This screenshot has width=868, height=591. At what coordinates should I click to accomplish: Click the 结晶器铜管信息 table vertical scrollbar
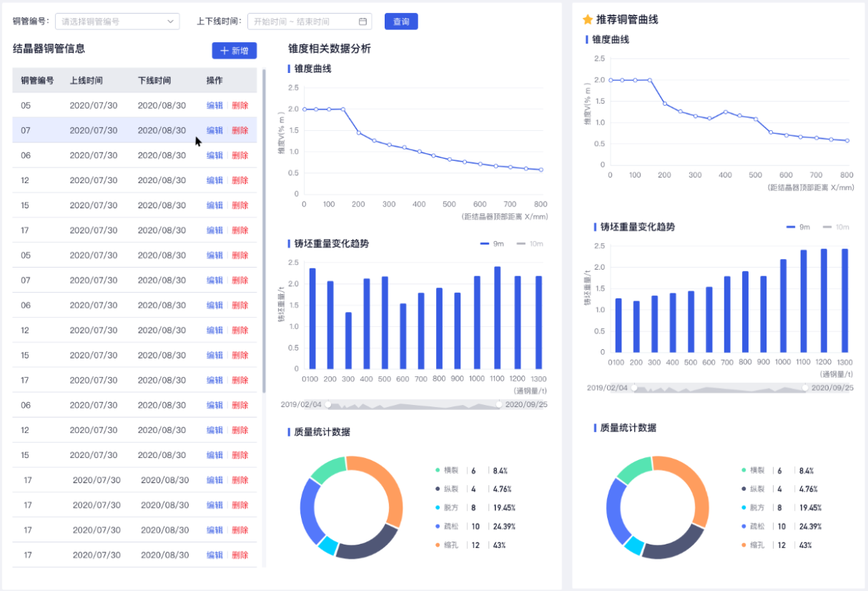coord(264,230)
